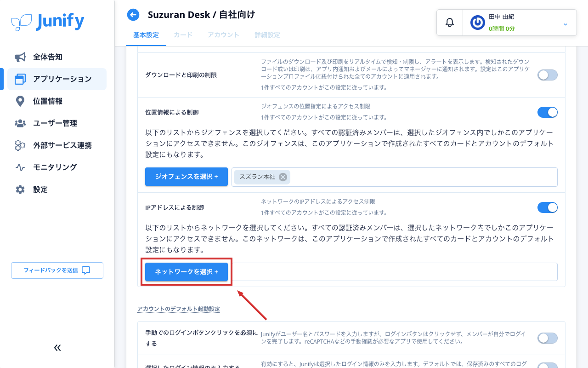Switch to カード tab
This screenshot has height=368, width=588.
click(183, 35)
